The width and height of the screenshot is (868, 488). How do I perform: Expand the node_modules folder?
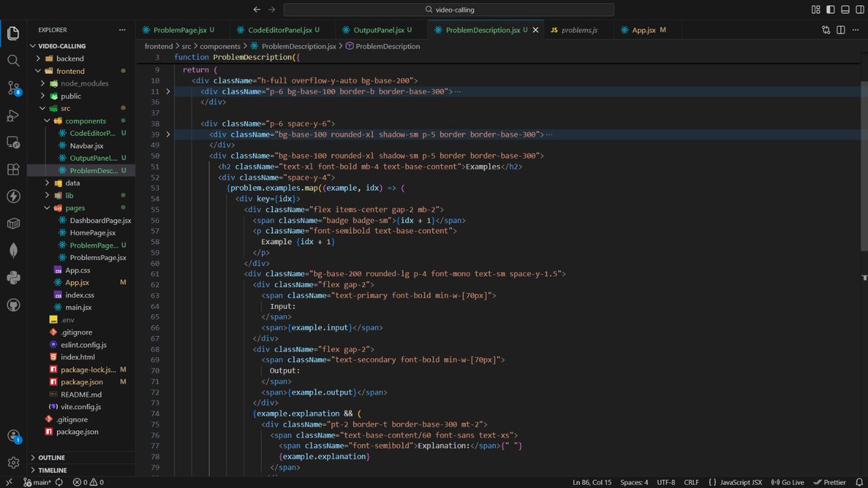point(42,83)
